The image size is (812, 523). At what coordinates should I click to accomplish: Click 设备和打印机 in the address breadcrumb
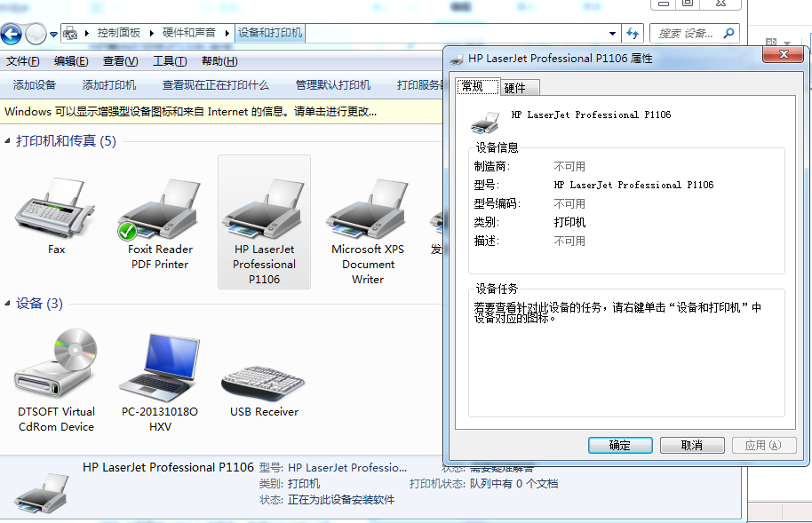270,33
